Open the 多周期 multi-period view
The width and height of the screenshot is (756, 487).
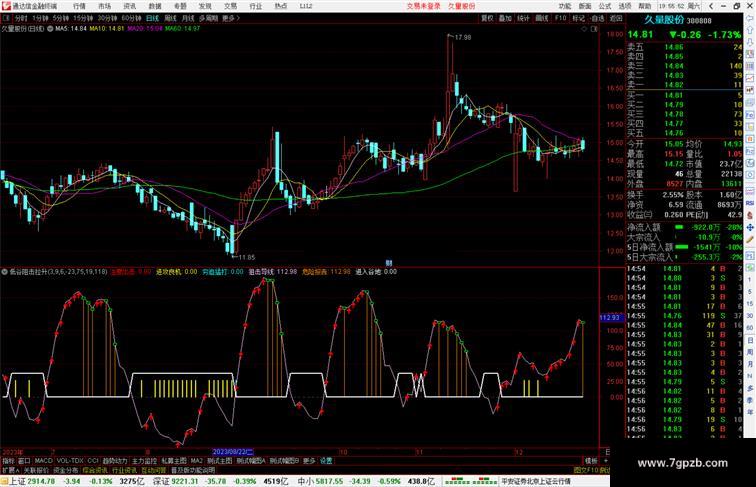[x=209, y=18]
